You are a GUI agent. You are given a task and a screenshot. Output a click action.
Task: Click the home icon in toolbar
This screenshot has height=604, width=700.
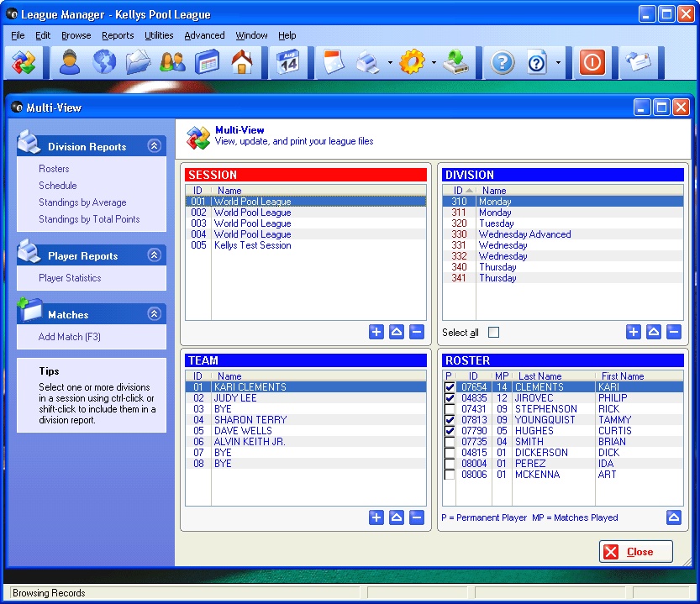[242, 63]
